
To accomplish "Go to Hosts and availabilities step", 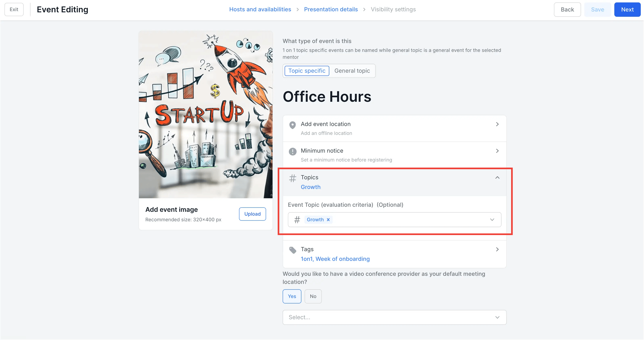I will click(260, 9).
